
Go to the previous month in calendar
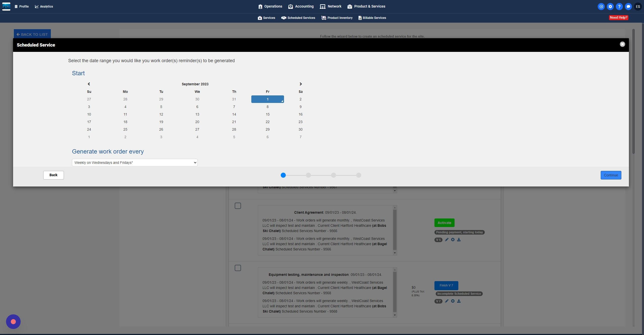click(89, 84)
